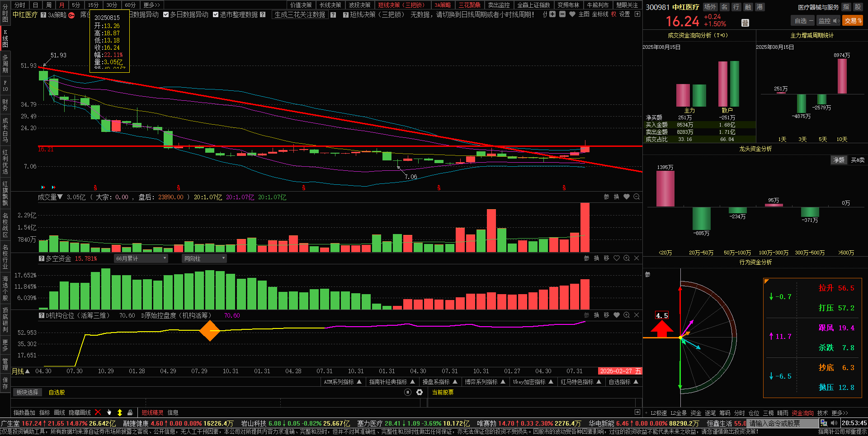Viewport: 868px width, 436px height.
Task: Click the red key icon beside 3A策略
Action: point(71,15)
